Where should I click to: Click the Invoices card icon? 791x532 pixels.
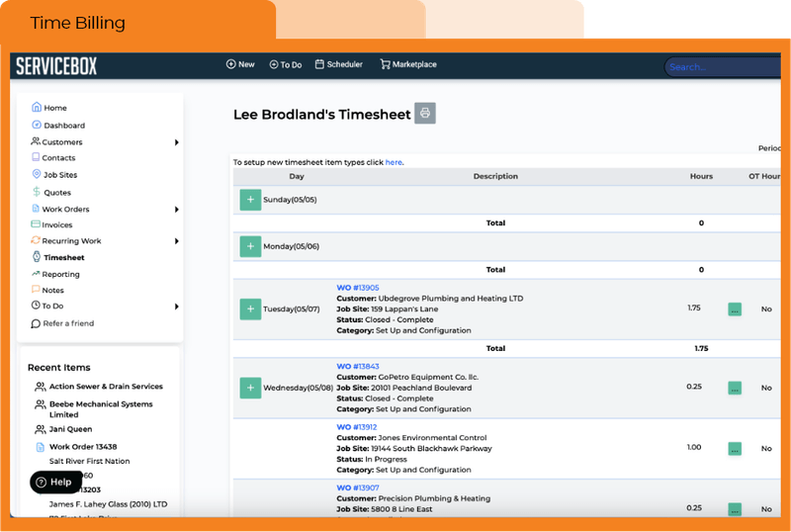[x=36, y=224]
